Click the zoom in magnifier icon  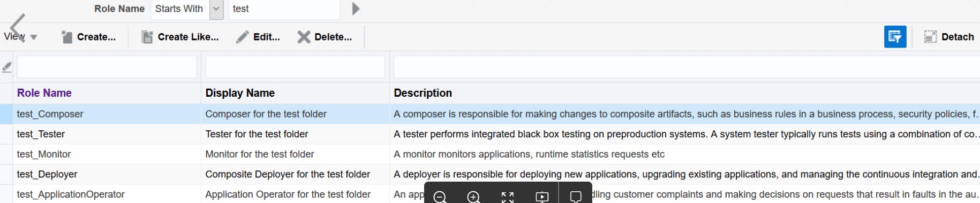473,197
